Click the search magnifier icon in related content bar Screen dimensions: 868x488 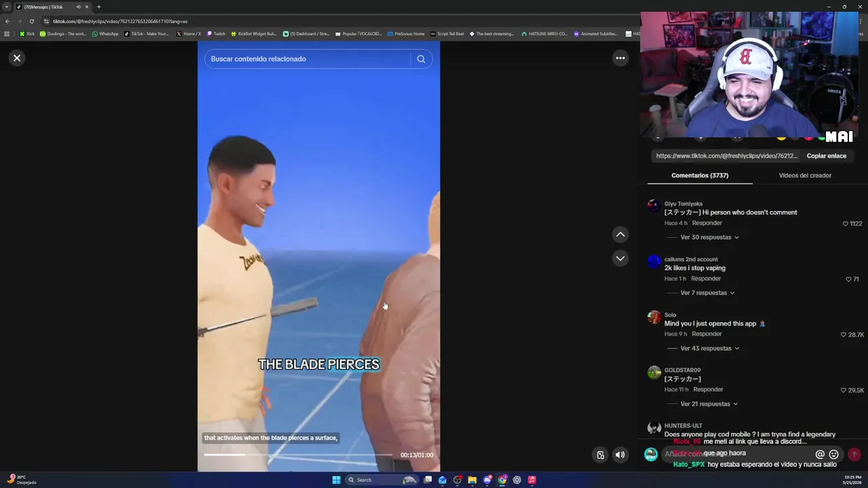tap(421, 59)
